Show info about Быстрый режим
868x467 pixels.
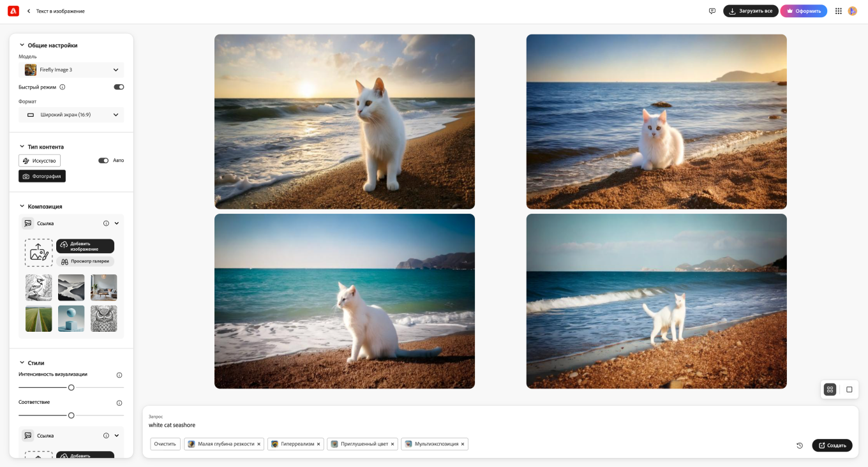click(63, 87)
